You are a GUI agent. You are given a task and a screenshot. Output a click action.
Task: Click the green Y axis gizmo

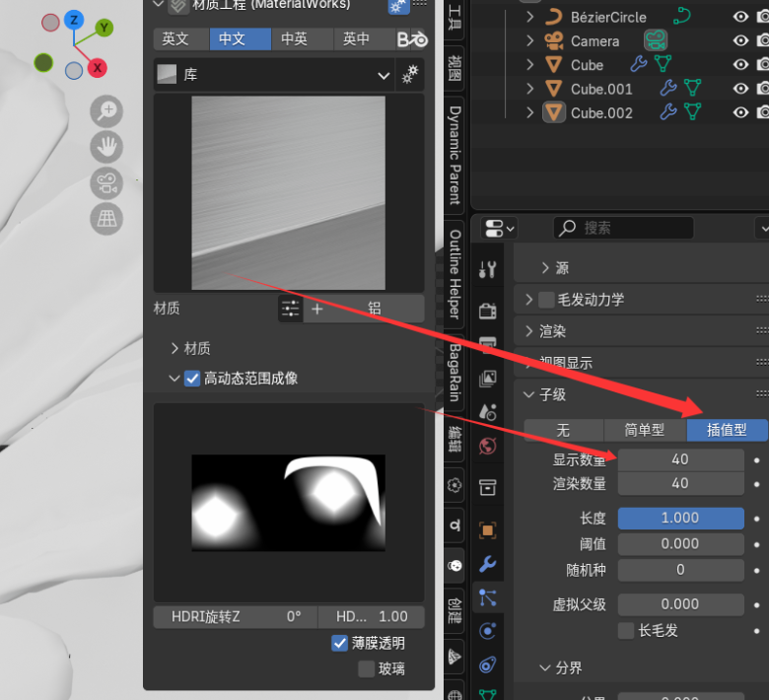click(104, 28)
